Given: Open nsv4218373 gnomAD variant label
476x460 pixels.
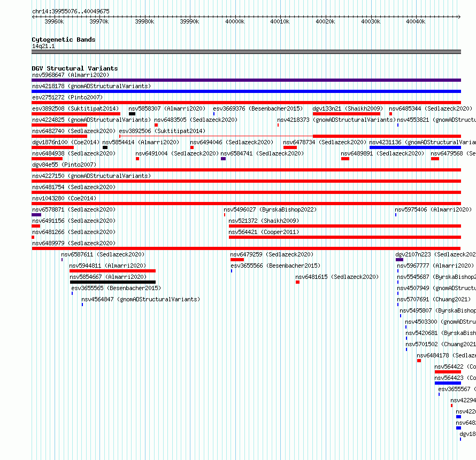Looking at the screenshot, I should point(336,120).
